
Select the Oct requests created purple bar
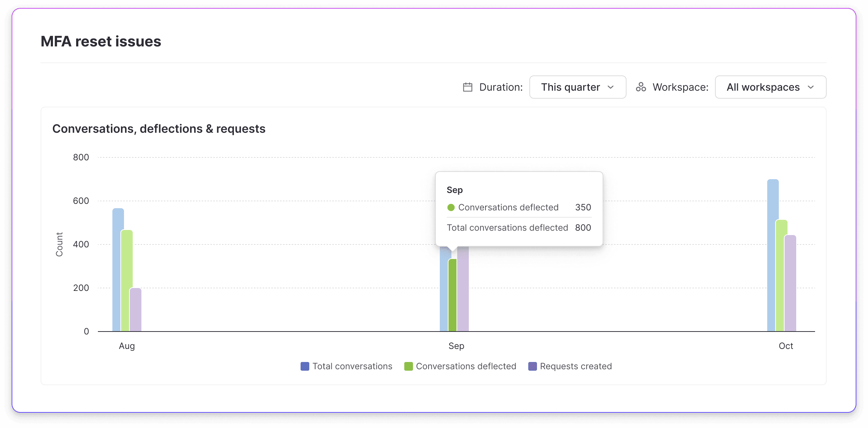pyautogui.click(x=790, y=283)
